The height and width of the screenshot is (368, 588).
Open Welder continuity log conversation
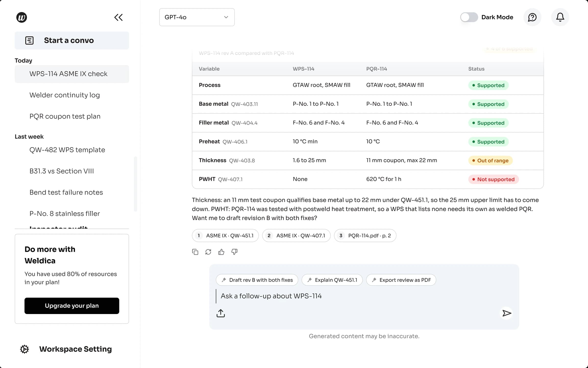[x=72, y=95]
